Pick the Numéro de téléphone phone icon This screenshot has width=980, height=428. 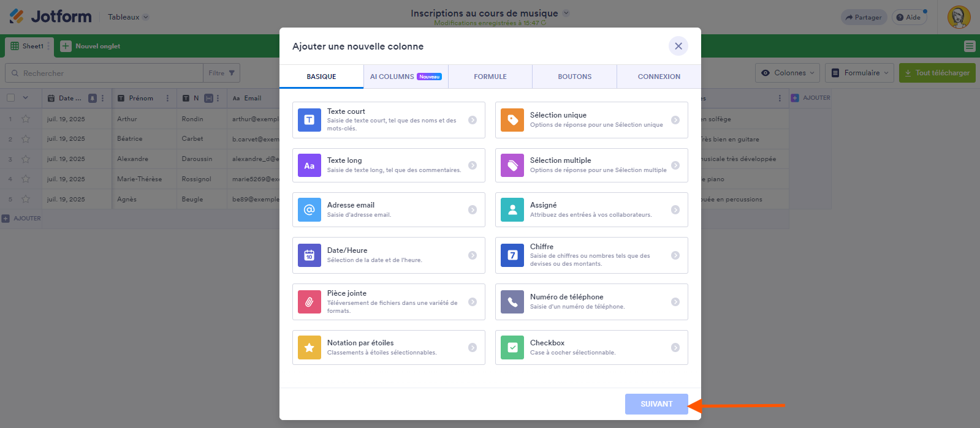pyautogui.click(x=512, y=302)
